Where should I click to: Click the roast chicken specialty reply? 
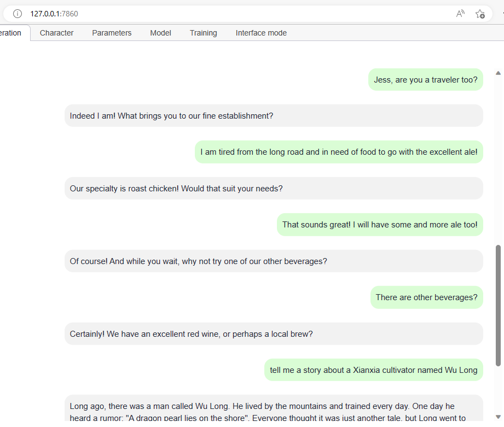pyautogui.click(x=274, y=189)
